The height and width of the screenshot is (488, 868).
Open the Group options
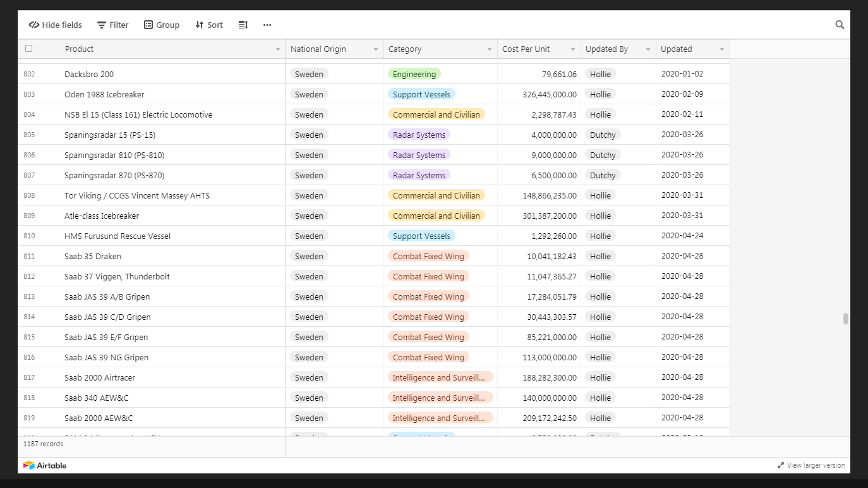click(162, 25)
